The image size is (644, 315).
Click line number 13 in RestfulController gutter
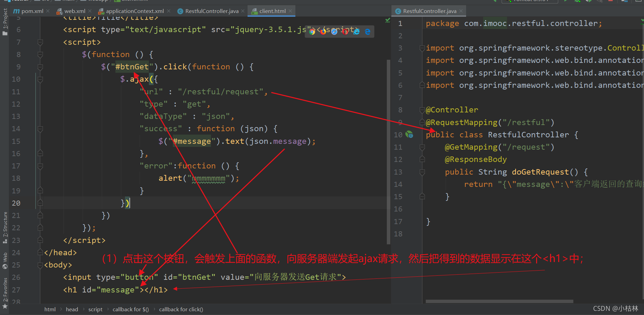[x=398, y=172]
